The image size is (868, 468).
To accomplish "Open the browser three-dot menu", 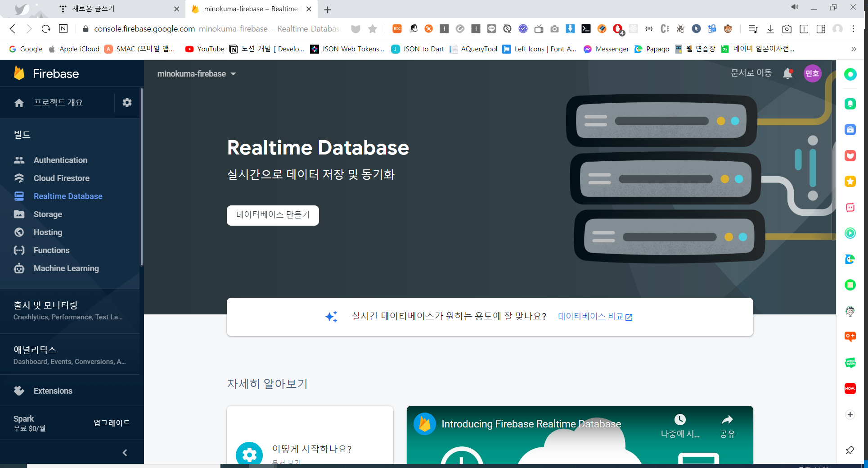I will (853, 29).
